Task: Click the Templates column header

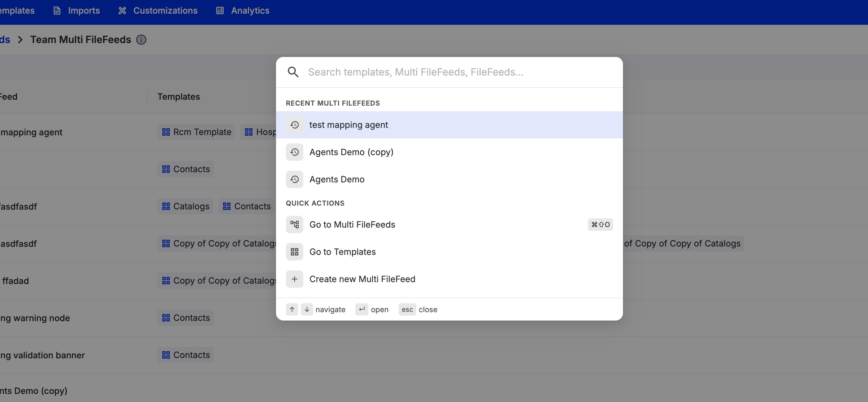Action: pos(178,97)
